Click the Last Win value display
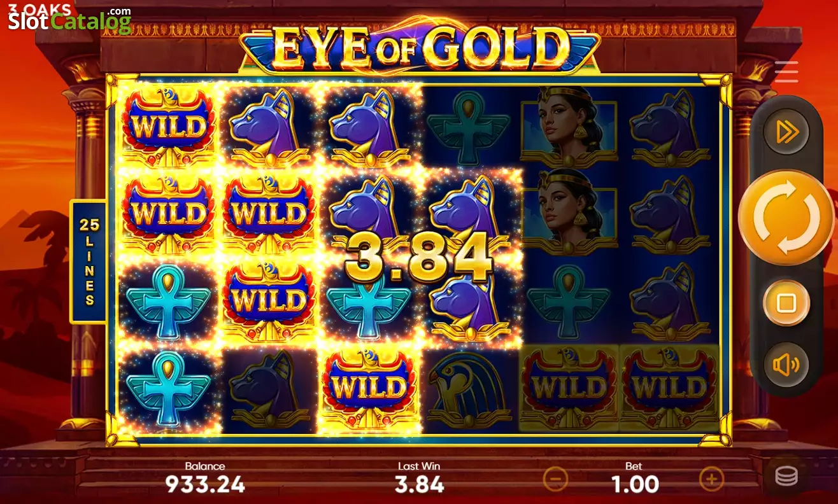The image size is (838, 504). 419,485
